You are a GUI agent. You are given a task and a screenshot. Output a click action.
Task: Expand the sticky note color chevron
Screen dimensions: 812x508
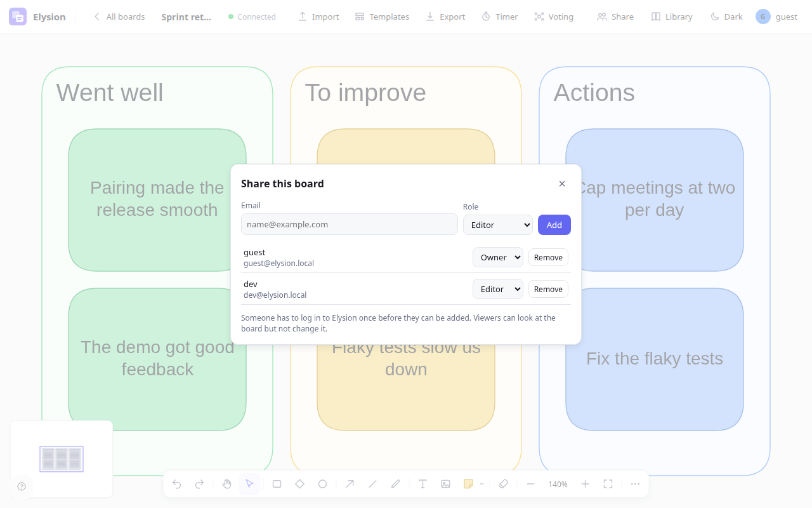481,484
